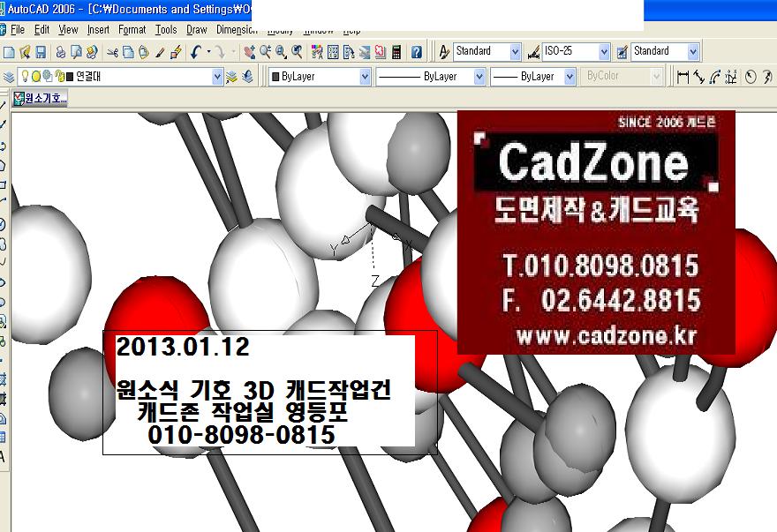Open the Markup Set Manager icon
Viewport: 777px width, 532px height.
[381, 52]
